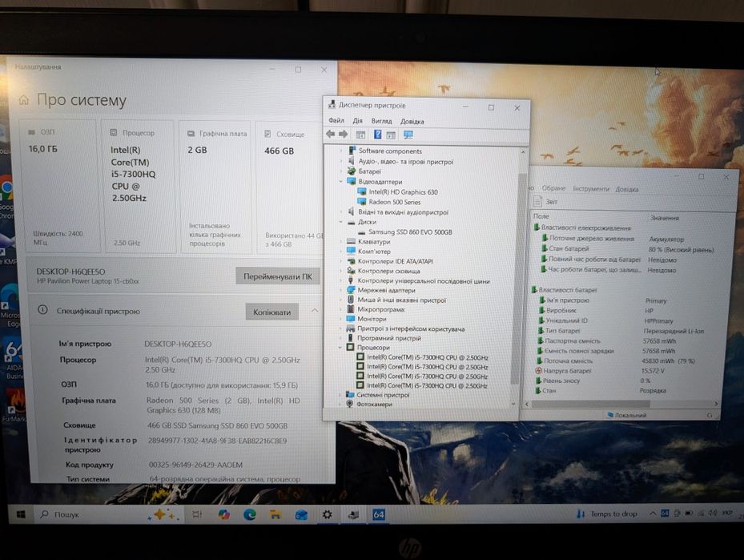This screenshot has height=560, width=744.
Task: Click the Back arrow in Device Manager toolbar
Action: pos(331,135)
